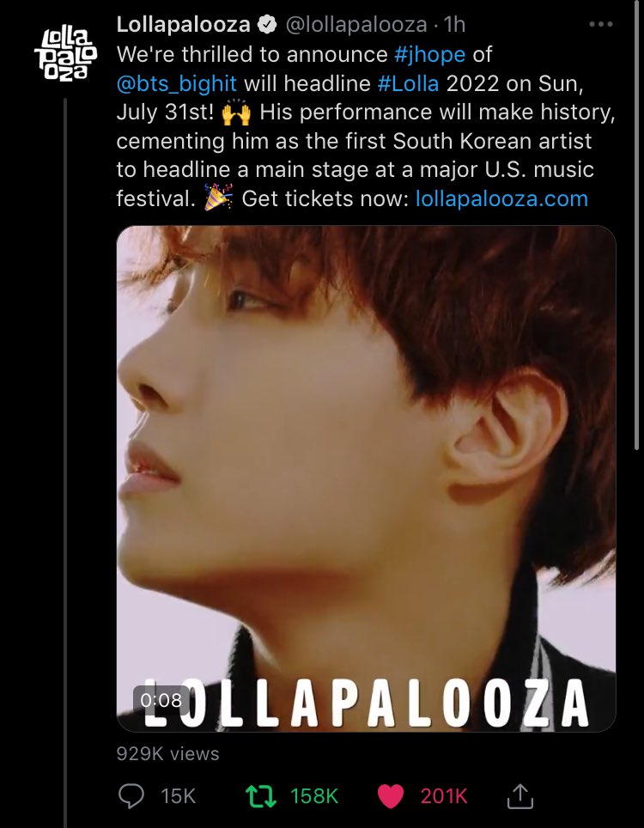Click the Lollapalooza profile avatar logo
This screenshot has height=828, width=644.
click(66, 56)
